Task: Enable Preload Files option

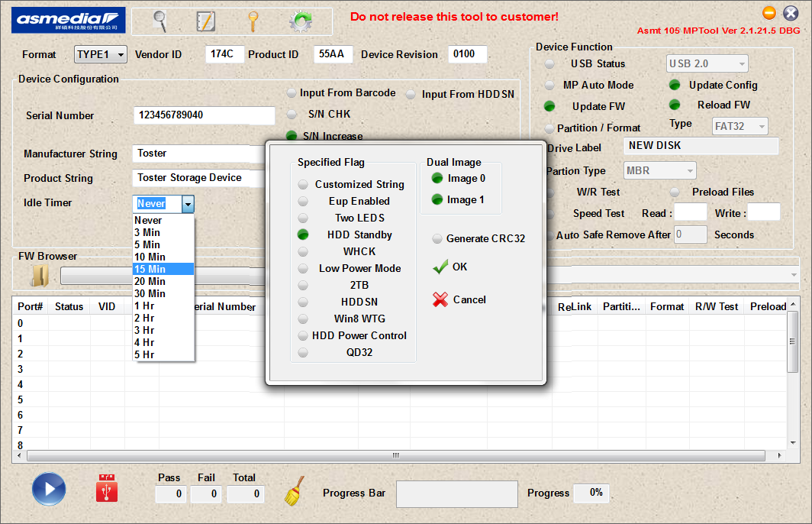Action: click(x=675, y=192)
